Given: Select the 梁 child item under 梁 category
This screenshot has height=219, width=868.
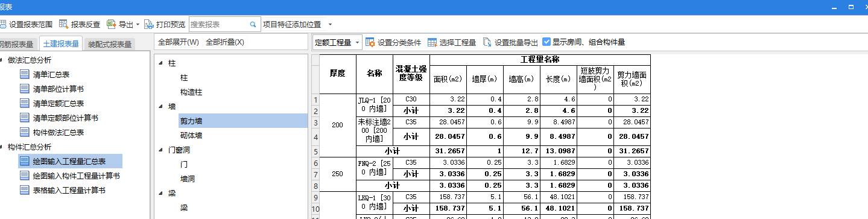Looking at the screenshot, I should pos(183,208).
